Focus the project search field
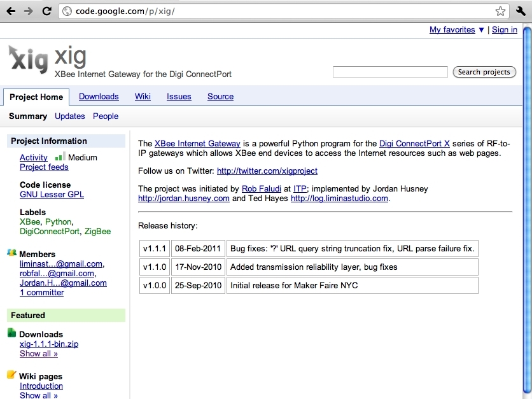This screenshot has height=399, width=532. 390,72
